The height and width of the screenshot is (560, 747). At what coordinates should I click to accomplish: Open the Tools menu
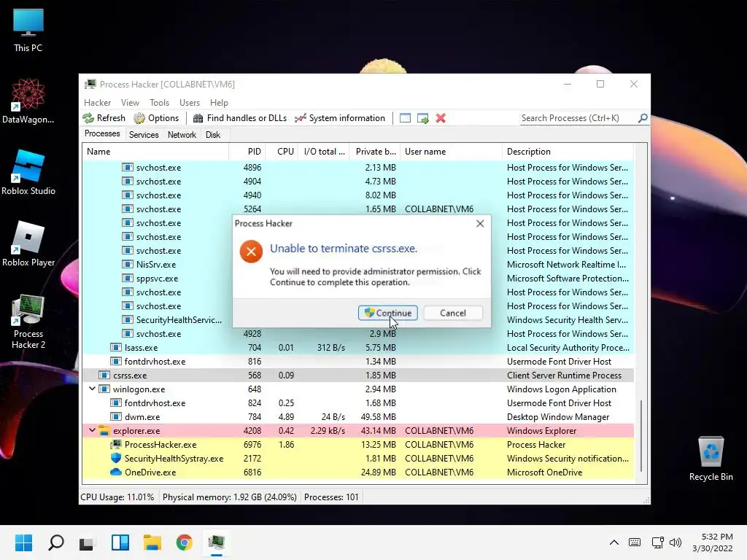click(159, 102)
